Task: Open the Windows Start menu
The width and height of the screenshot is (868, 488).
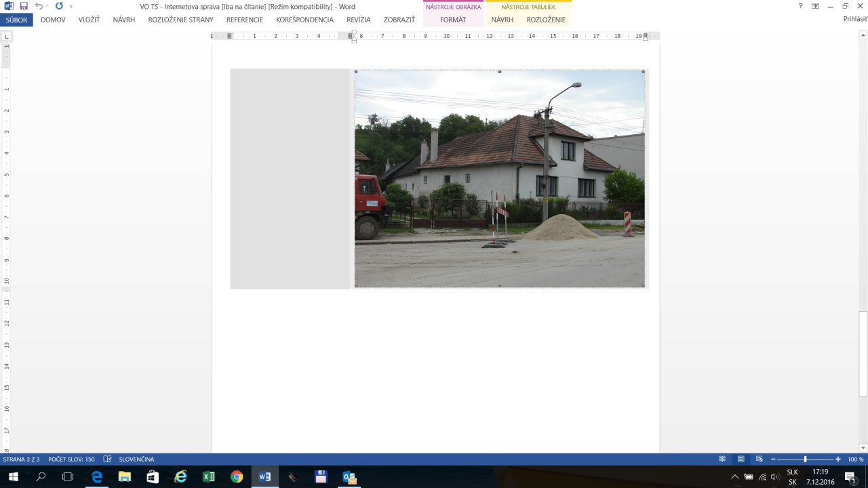Action: pyautogui.click(x=13, y=477)
